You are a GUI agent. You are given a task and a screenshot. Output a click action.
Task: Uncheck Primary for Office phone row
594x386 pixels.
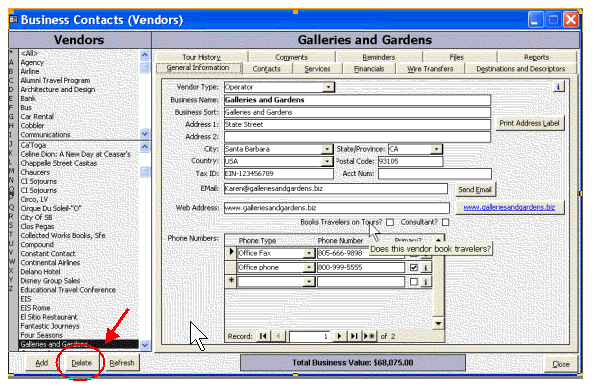tap(414, 268)
